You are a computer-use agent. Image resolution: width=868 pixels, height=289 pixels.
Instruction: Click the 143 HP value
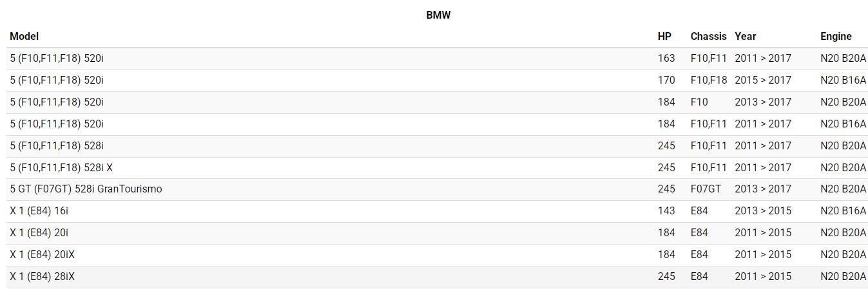pyautogui.click(x=666, y=211)
